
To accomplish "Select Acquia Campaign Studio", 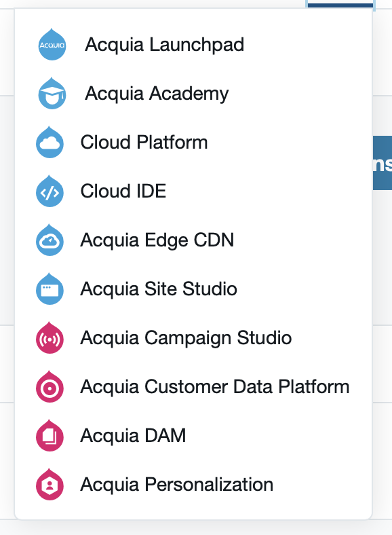I will tap(186, 338).
